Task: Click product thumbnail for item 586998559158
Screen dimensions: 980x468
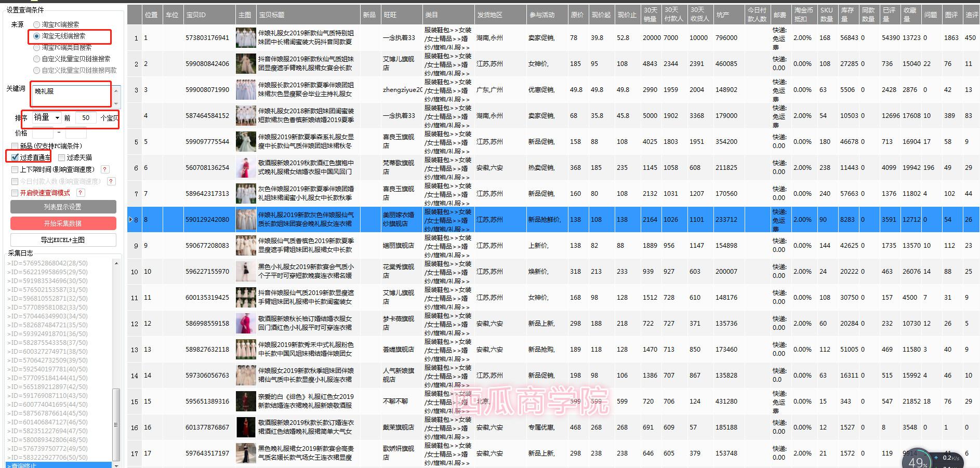Action: point(246,324)
